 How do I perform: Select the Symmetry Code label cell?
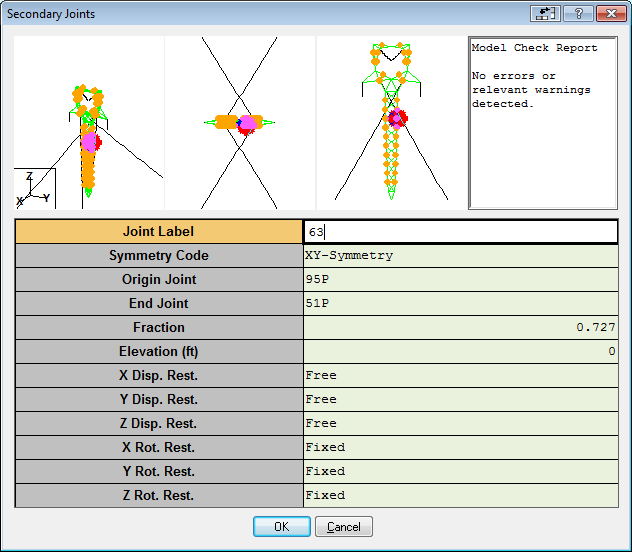159,255
